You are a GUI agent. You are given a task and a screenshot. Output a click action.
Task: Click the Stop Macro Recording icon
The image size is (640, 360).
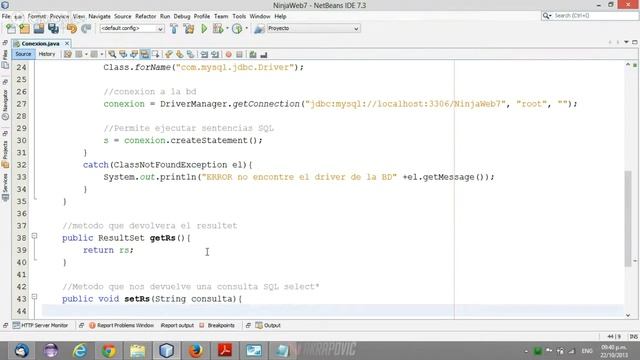240,54
